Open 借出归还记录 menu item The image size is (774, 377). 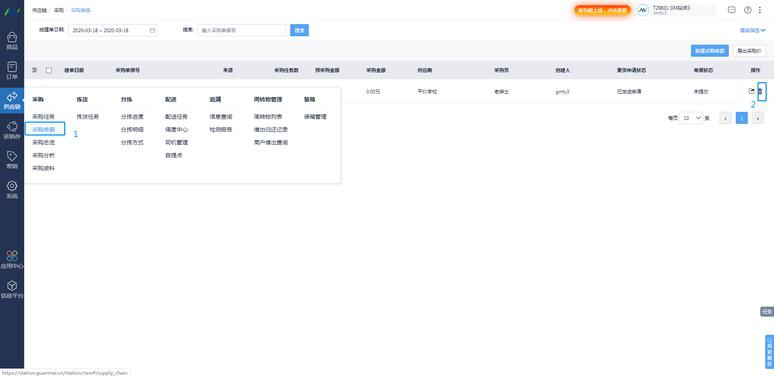tap(271, 129)
